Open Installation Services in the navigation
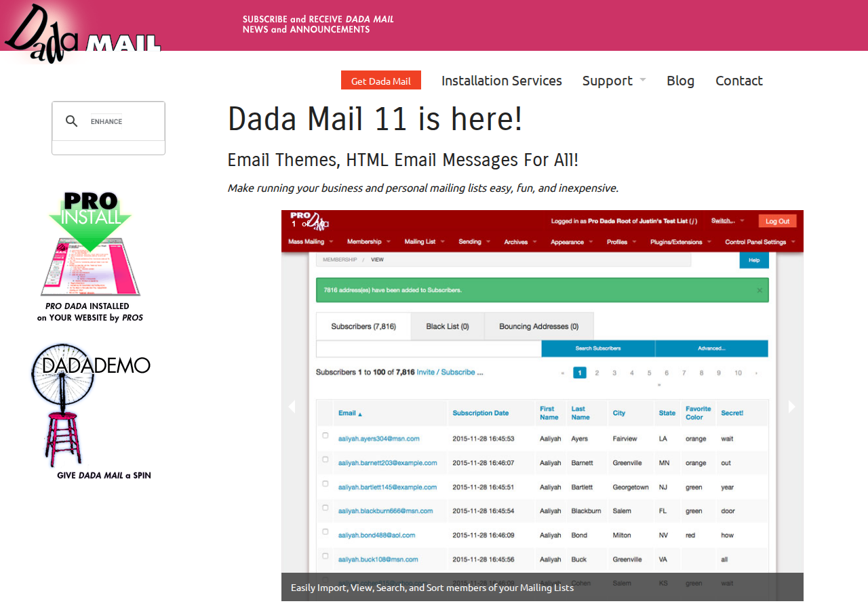Image resolution: width=868 pixels, height=610 pixels. pyautogui.click(x=502, y=81)
